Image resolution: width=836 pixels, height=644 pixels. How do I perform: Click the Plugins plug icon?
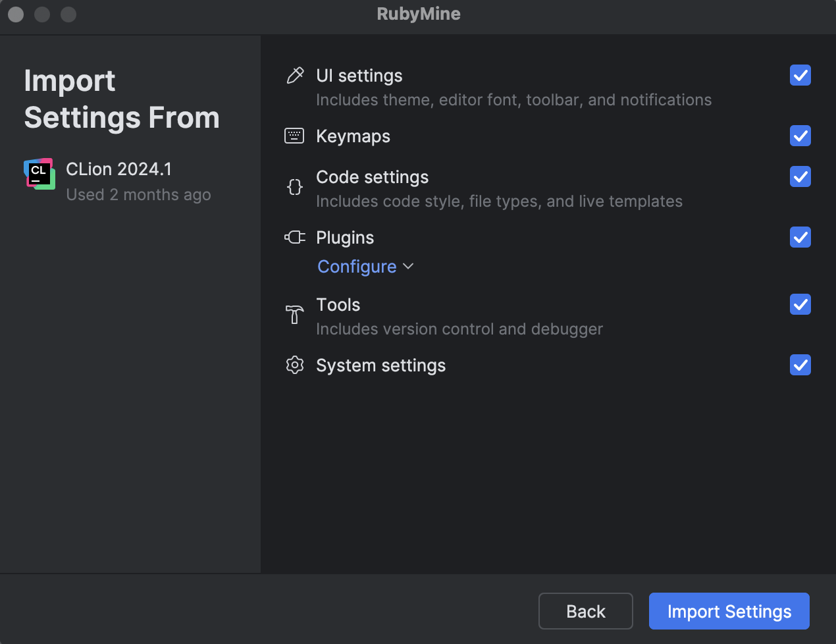tap(294, 237)
